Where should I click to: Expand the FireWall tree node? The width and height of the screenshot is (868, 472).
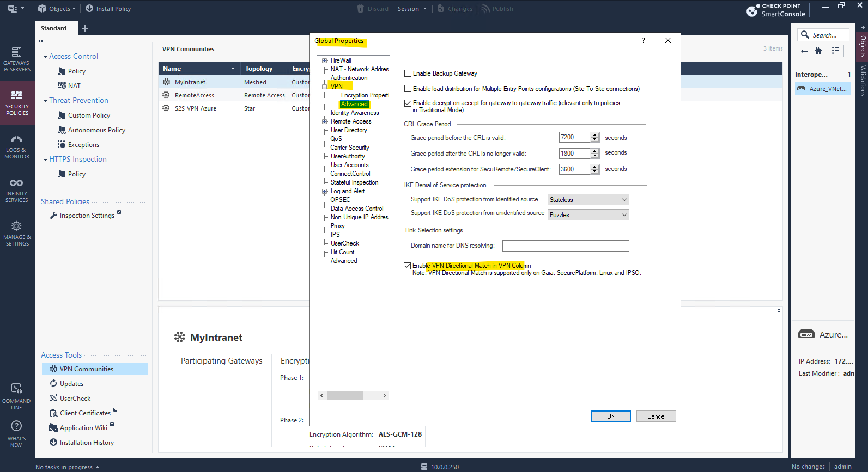click(x=325, y=60)
